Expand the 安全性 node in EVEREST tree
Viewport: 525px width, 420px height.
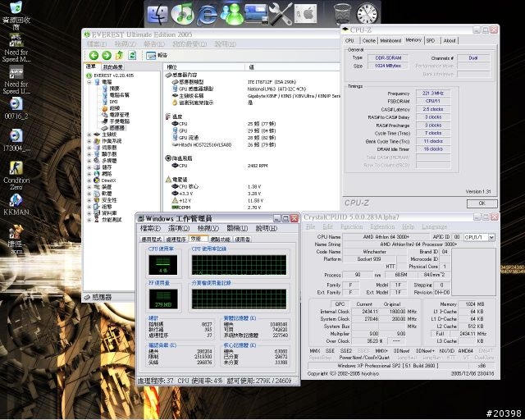pyautogui.click(x=89, y=200)
